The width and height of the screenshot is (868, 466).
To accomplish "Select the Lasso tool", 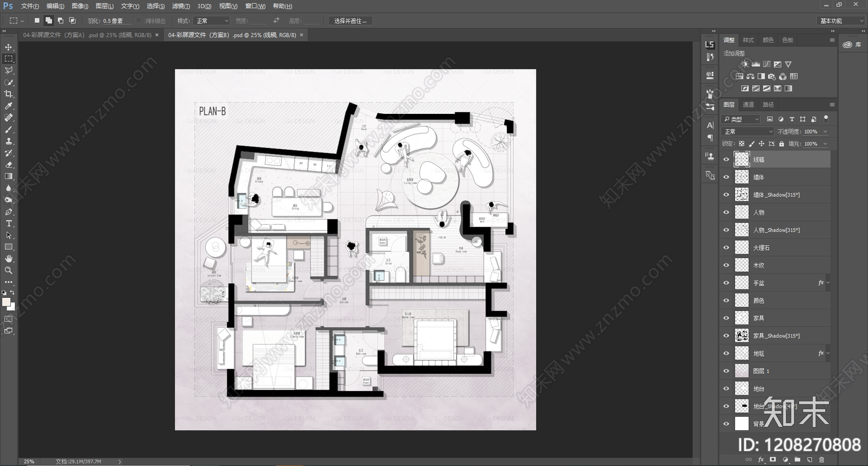I will click(x=9, y=71).
